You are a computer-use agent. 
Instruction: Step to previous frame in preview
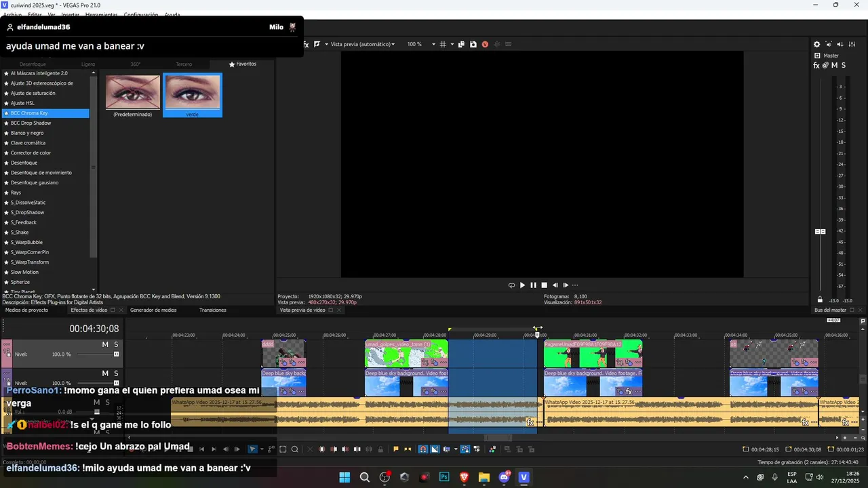(x=555, y=285)
